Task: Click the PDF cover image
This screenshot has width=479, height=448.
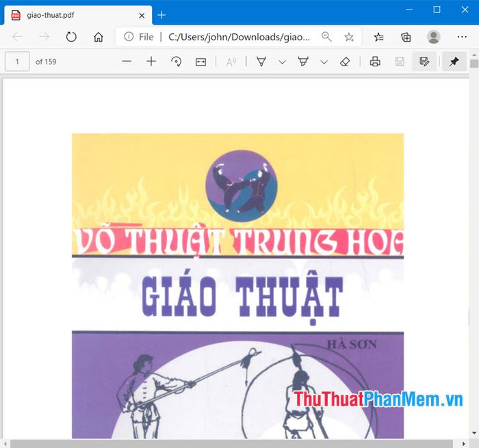Action: pos(237,286)
